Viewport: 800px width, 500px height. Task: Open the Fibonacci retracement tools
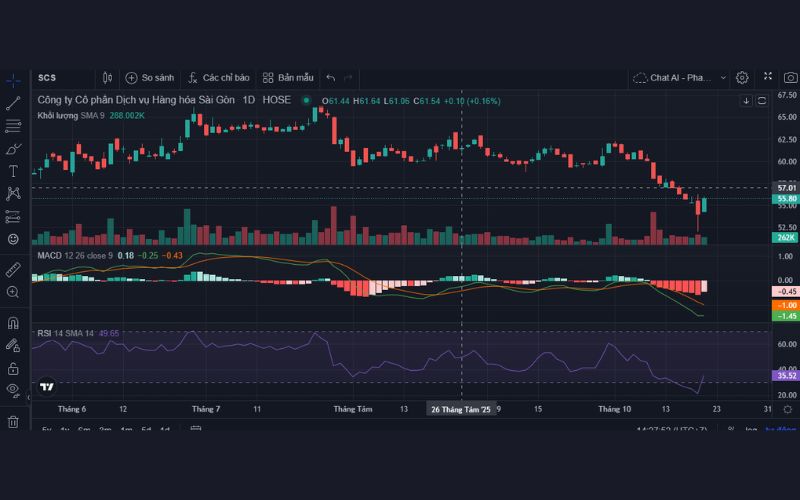click(x=13, y=126)
